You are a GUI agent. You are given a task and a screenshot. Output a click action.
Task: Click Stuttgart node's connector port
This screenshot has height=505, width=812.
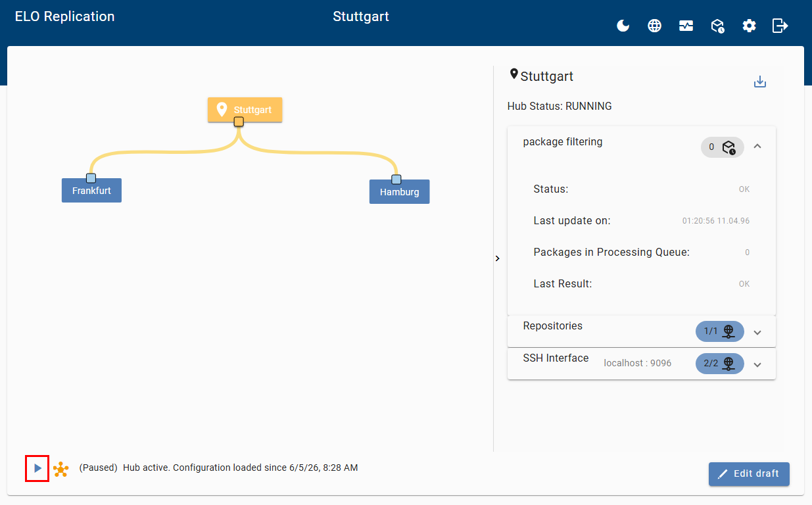[239, 122]
